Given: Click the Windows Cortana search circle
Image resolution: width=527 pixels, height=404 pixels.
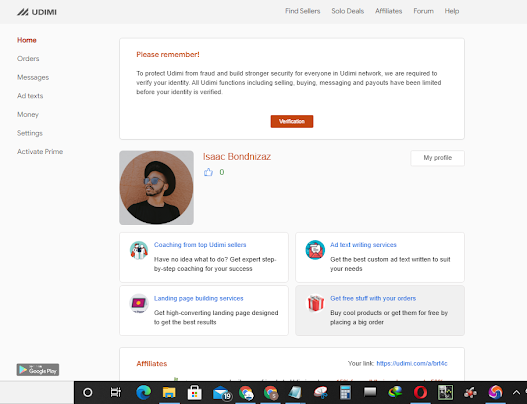Looking at the screenshot, I should coord(88,392).
